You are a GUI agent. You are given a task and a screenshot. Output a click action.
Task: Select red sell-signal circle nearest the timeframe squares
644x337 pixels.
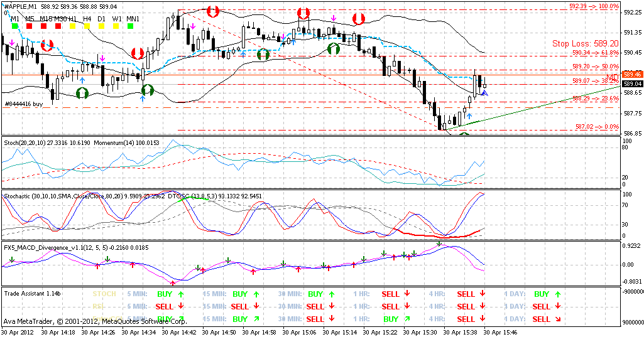(47, 45)
